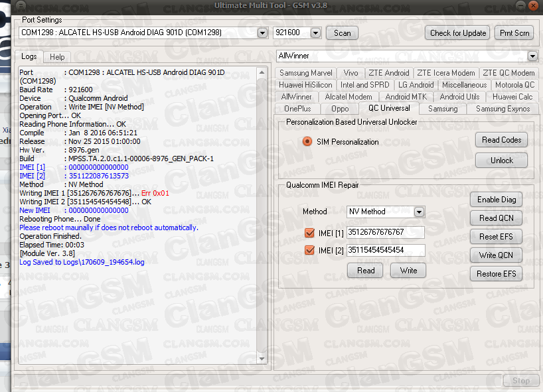Open the Samsung Exynos tab

click(503, 109)
